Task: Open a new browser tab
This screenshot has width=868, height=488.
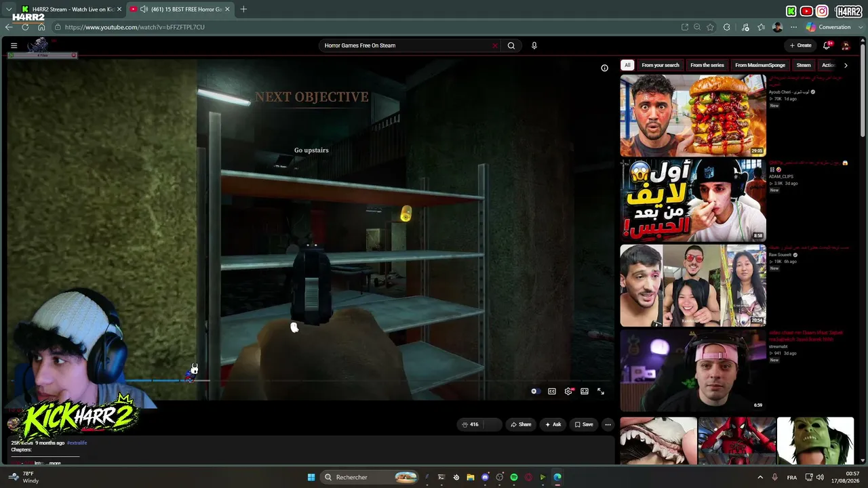Action: click(243, 9)
